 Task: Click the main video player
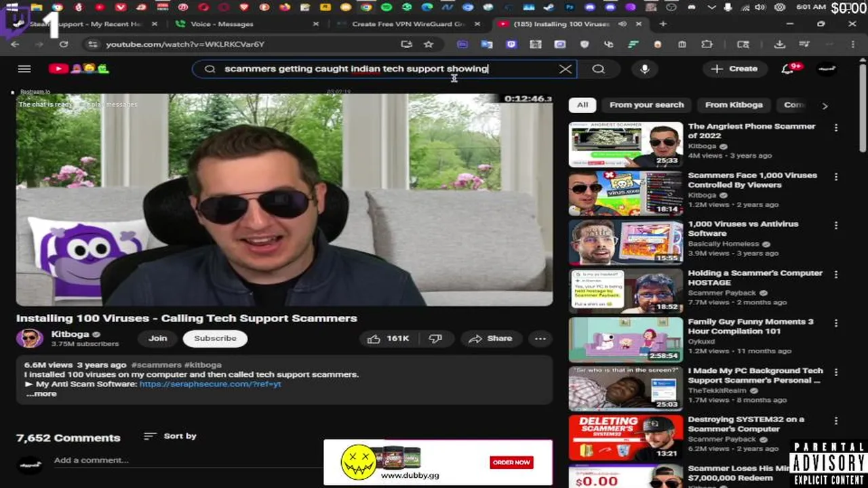pyautogui.click(x=284, y=200)
